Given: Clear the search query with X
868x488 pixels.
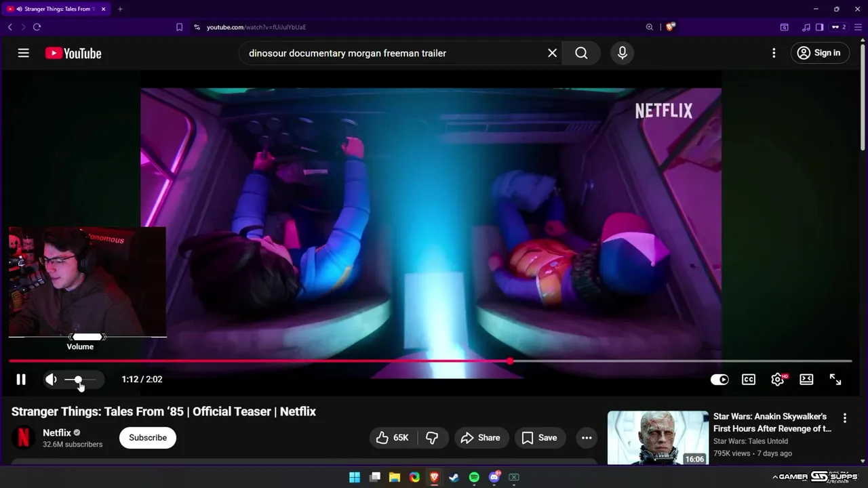Looking at the screenshot, I should [x=552, y=53].
